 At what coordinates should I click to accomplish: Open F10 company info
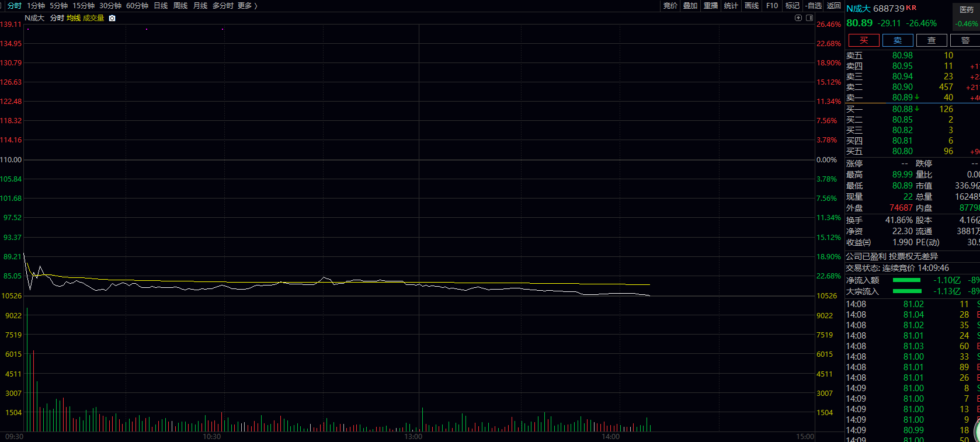(772, 5)
